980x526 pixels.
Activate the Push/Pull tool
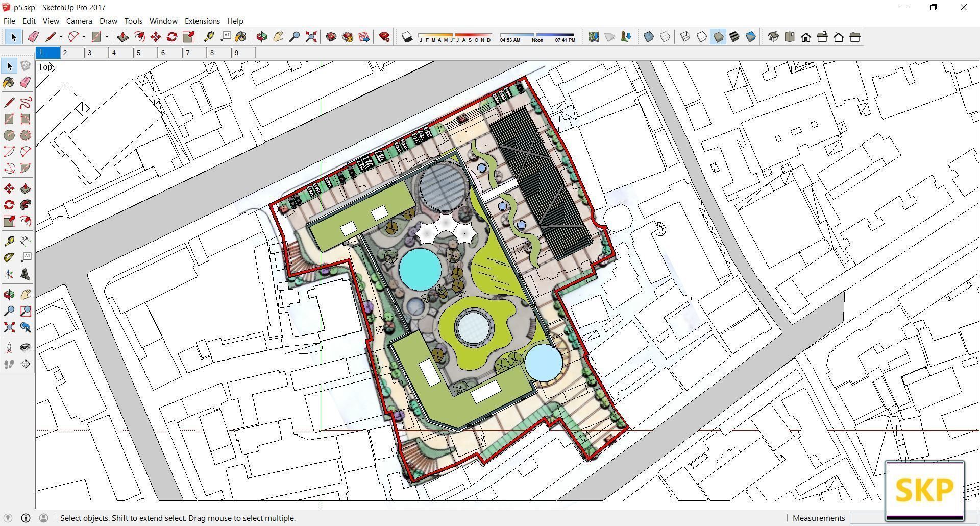point(123,36)
